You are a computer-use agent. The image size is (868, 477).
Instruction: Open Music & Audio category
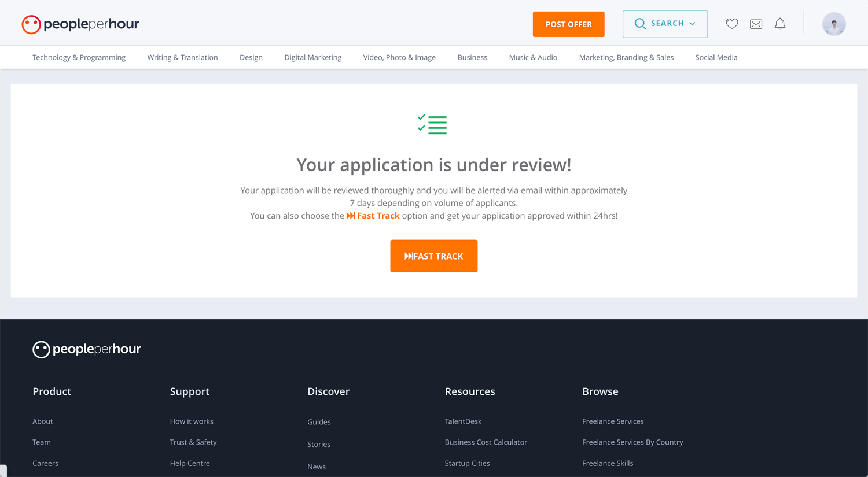pos(533,57)
